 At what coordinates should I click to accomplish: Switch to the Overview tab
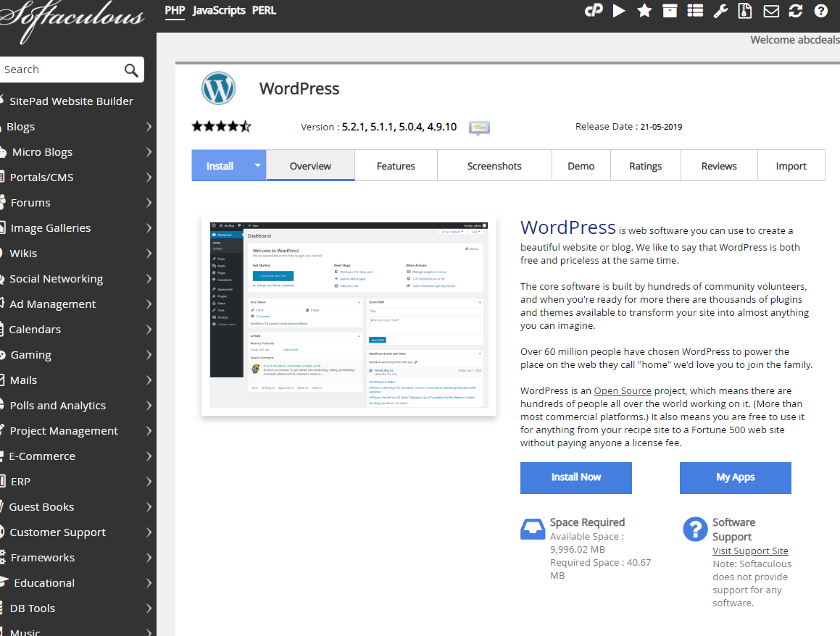coord(310,166)
